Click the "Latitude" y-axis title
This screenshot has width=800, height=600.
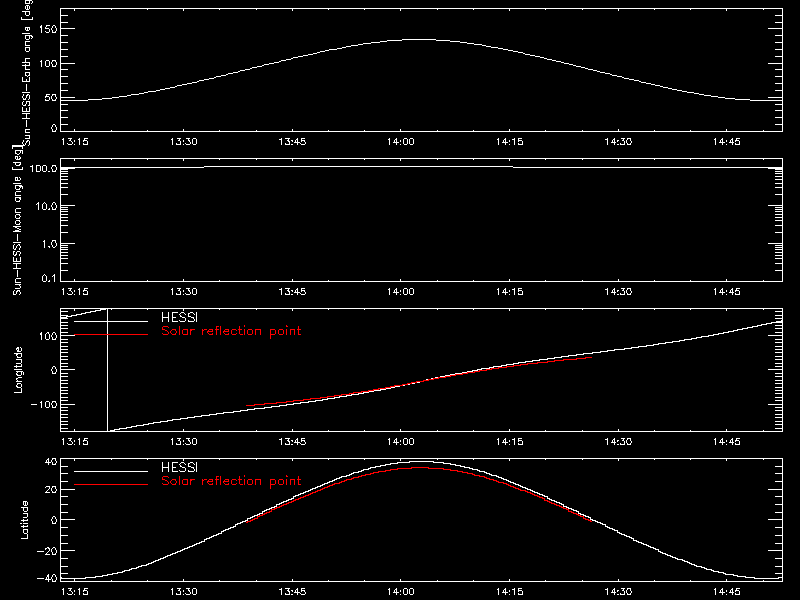click(x=24, y=520)
